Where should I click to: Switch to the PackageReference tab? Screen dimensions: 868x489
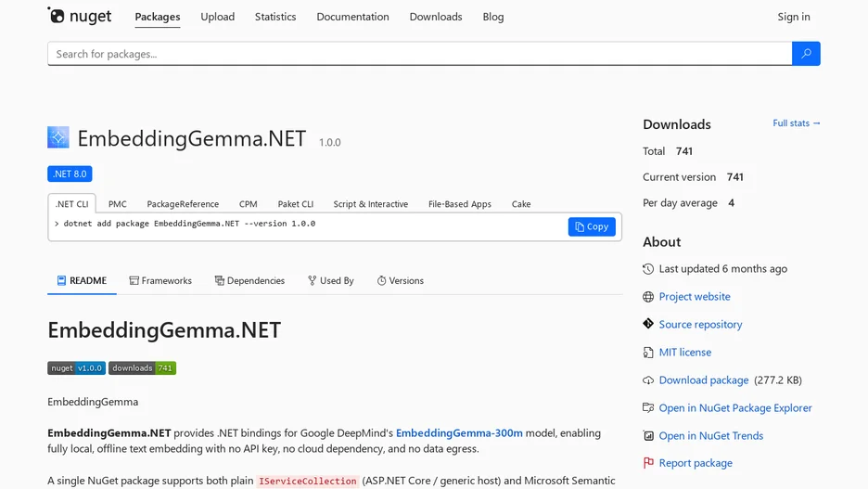[x=183, y=204]
